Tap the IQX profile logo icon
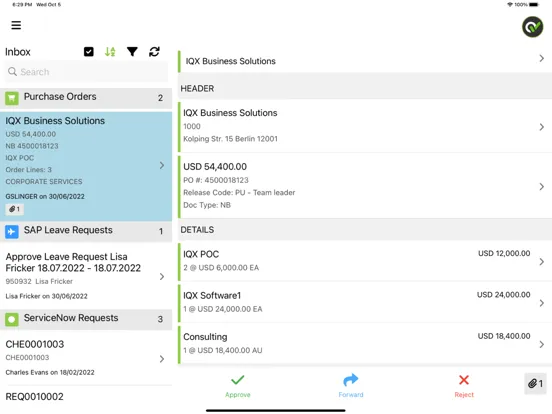The width and height of the screenshot is (552, 414). (x=532, y=27)
